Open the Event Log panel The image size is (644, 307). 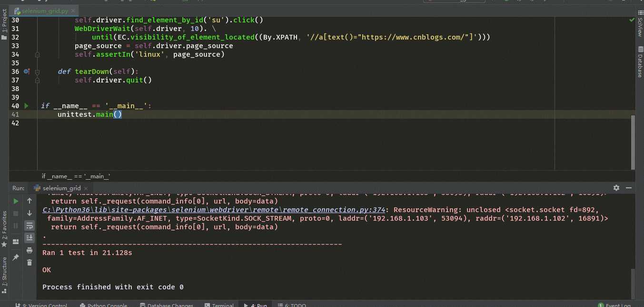pos(615,305)
